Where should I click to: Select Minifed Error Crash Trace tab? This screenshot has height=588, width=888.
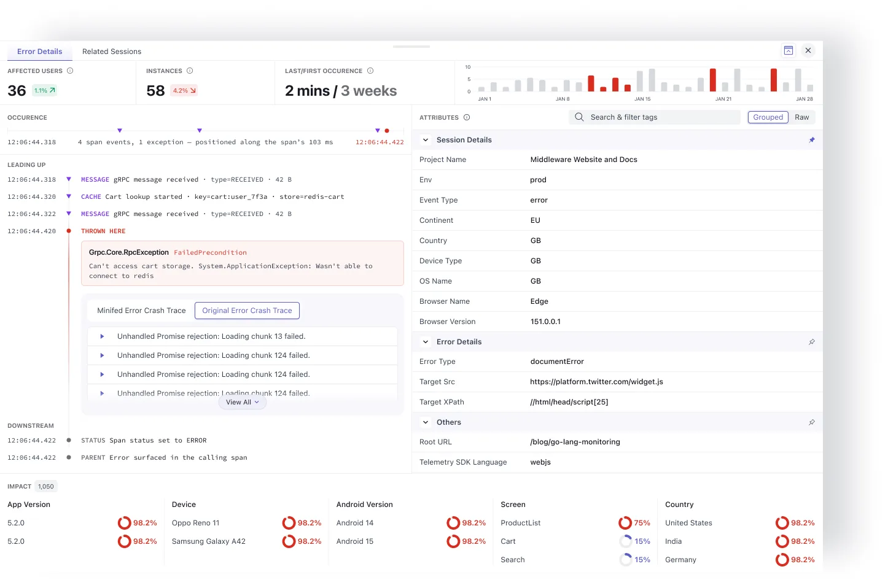coord(141,311)
